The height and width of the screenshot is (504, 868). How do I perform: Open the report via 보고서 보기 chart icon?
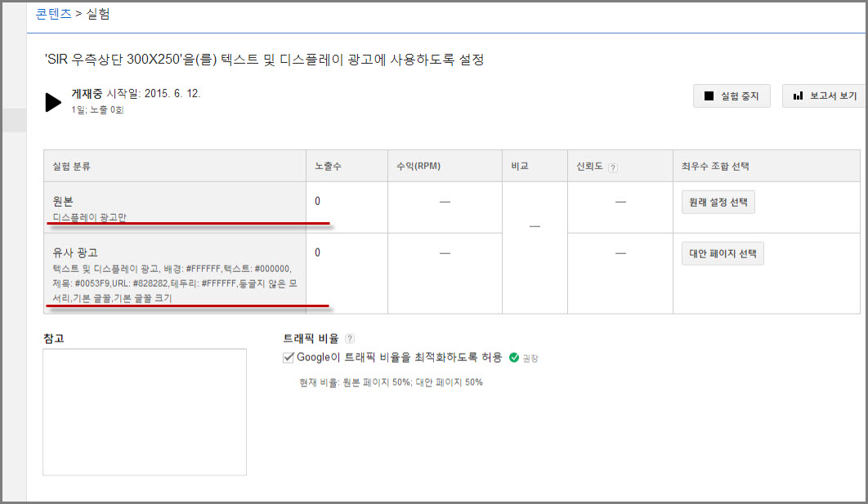tap(798, 96)
